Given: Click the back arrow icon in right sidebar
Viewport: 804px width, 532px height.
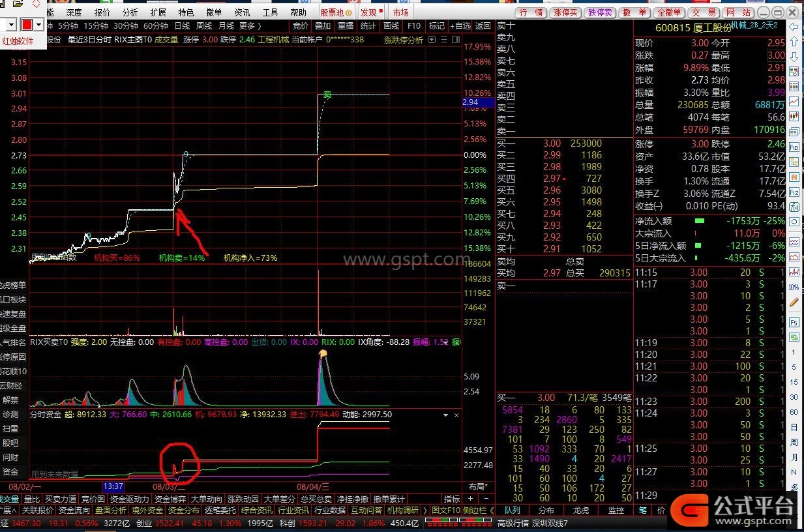Looking at the screenshot, I should 794,27.
